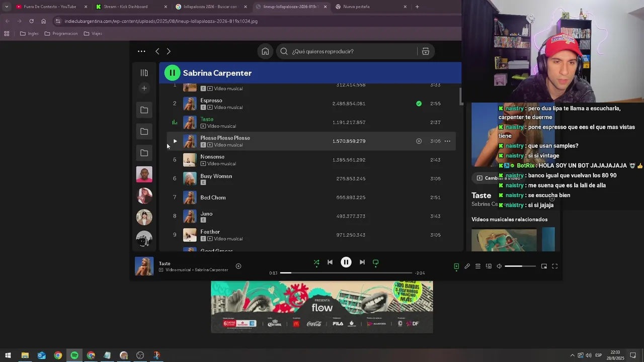Image resolution: width=644 pixels, height=362 pixels.
Task: Toggle Now Playing view button
Action: pos(456,266)
